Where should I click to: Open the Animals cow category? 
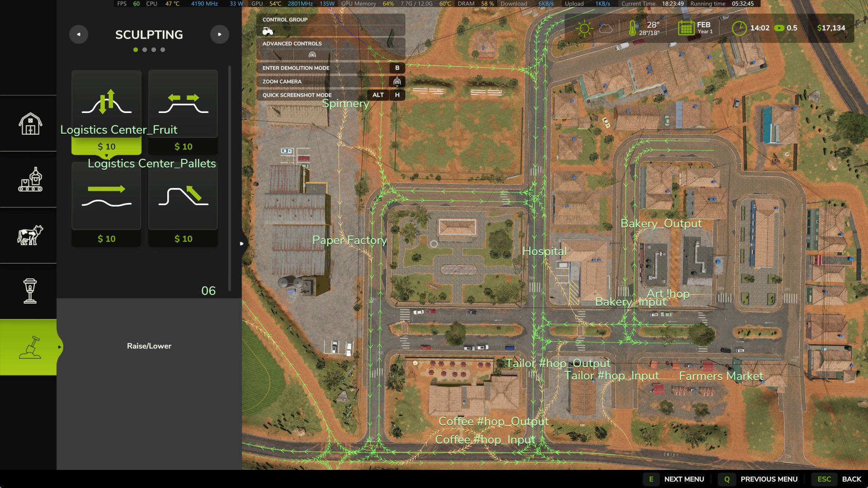tap(30, 235)
